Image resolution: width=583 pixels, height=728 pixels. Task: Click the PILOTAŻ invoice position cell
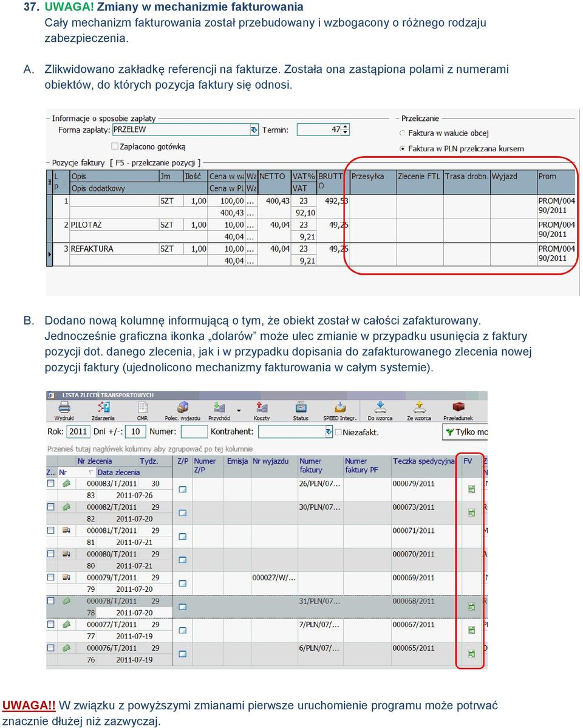[x=114, y=225]
